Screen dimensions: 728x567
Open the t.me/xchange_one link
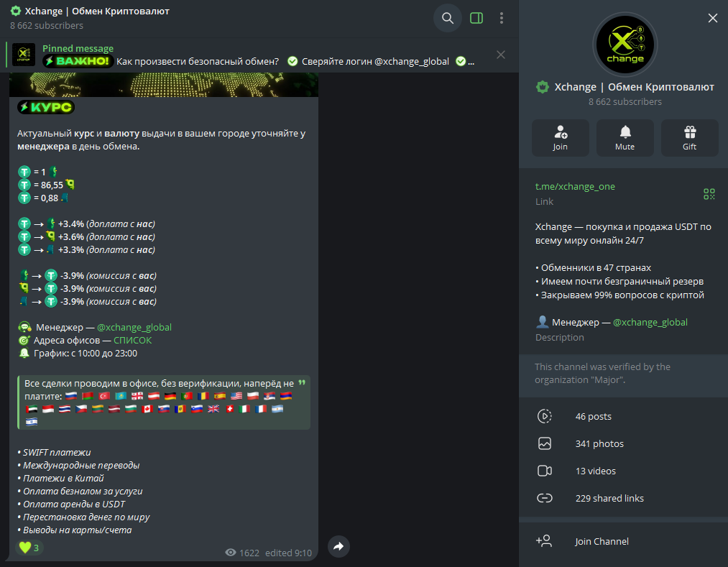(x=575, y=186)
